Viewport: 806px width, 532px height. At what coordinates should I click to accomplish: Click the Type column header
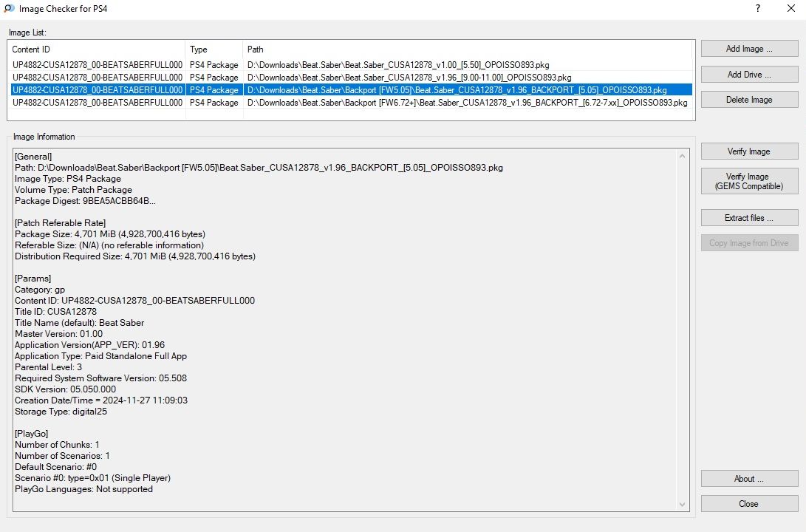point(214,50)
